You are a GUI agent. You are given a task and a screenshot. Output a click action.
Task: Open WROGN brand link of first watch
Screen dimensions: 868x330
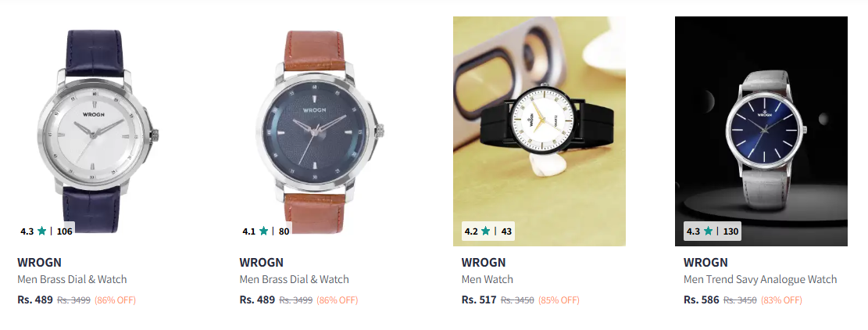(x=39, y=263)
